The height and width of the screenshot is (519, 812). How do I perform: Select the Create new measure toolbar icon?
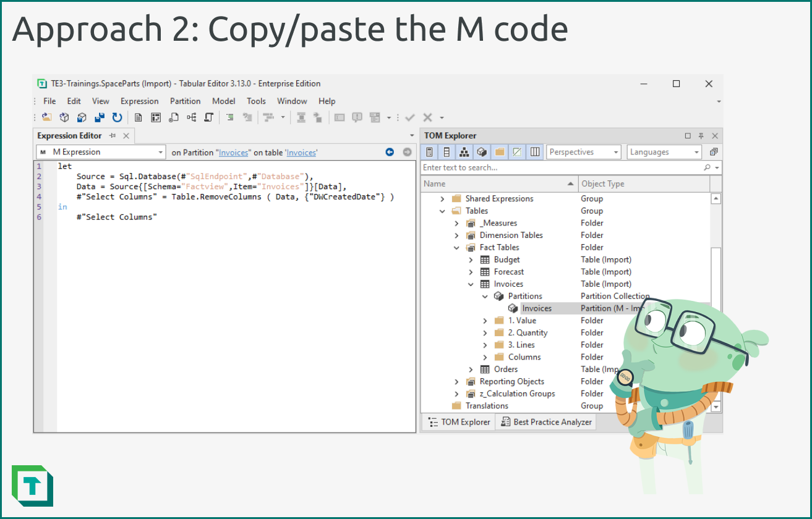(139, 117)
